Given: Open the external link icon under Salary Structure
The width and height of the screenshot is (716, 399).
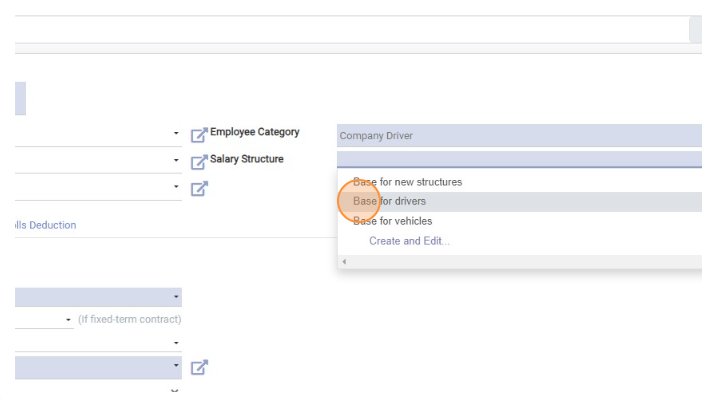Looking at the screenshot, I should [x=199, y=189].
